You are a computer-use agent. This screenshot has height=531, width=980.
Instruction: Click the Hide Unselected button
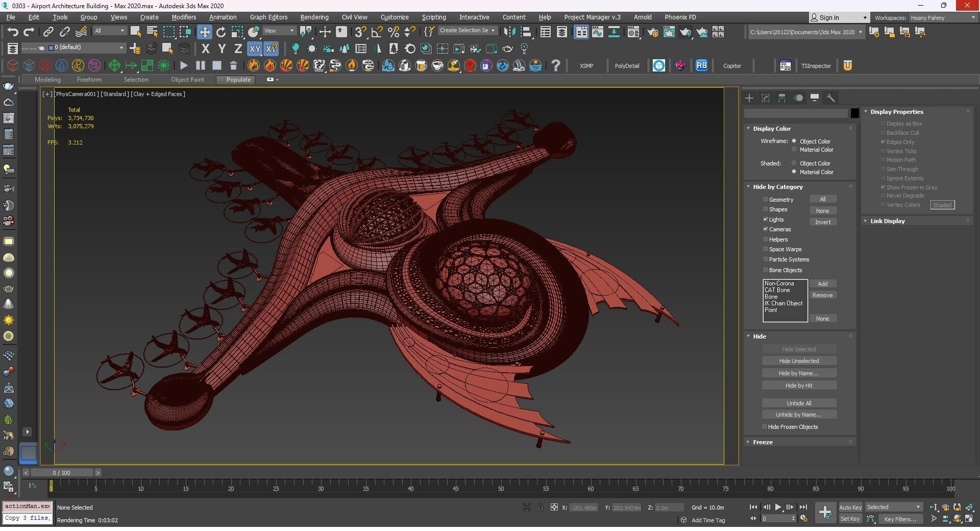click(x=799, y=361)
